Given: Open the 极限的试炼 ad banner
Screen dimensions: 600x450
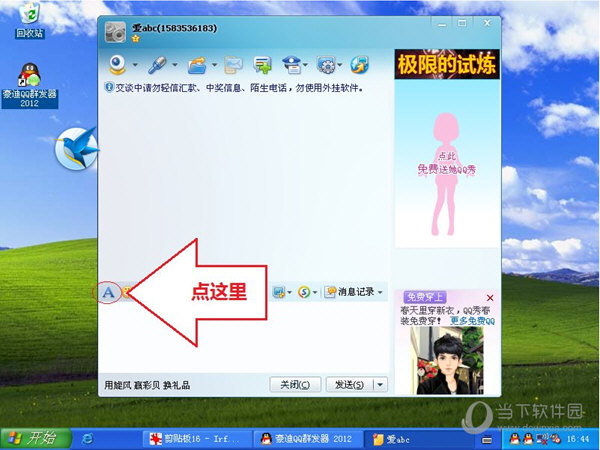Looking at the screenshot, I should [447, 64].
